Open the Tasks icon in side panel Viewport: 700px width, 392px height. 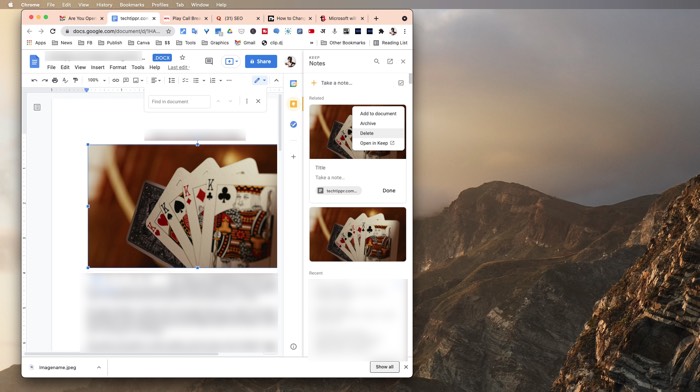(293, 125)
